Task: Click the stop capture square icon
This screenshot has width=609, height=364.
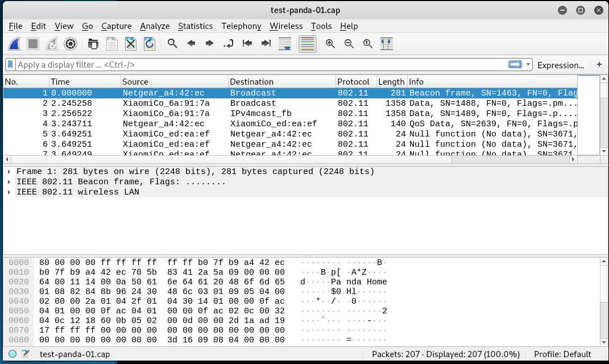Action: [33, 44]
